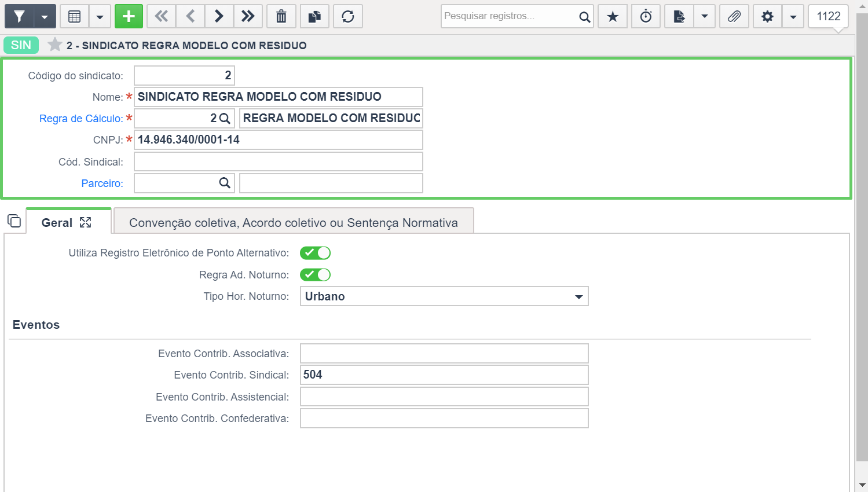Open the Parceiro link

pyautogui.click(x=102, y=183)
